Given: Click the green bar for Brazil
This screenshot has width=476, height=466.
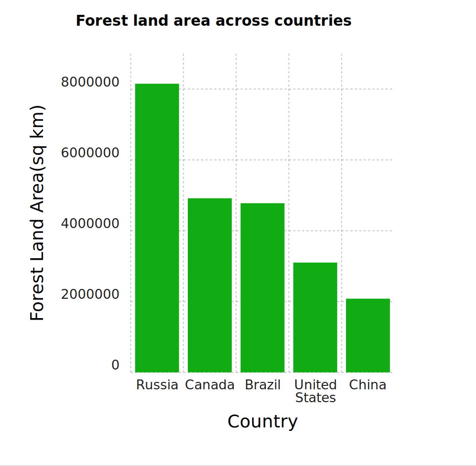Looking at the screenshot, I should (x=262, y=287).
